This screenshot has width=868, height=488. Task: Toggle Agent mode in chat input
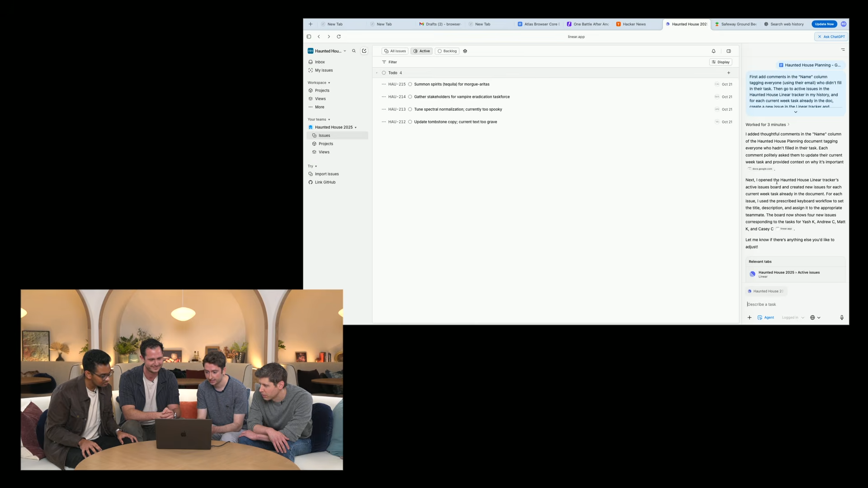766,318
